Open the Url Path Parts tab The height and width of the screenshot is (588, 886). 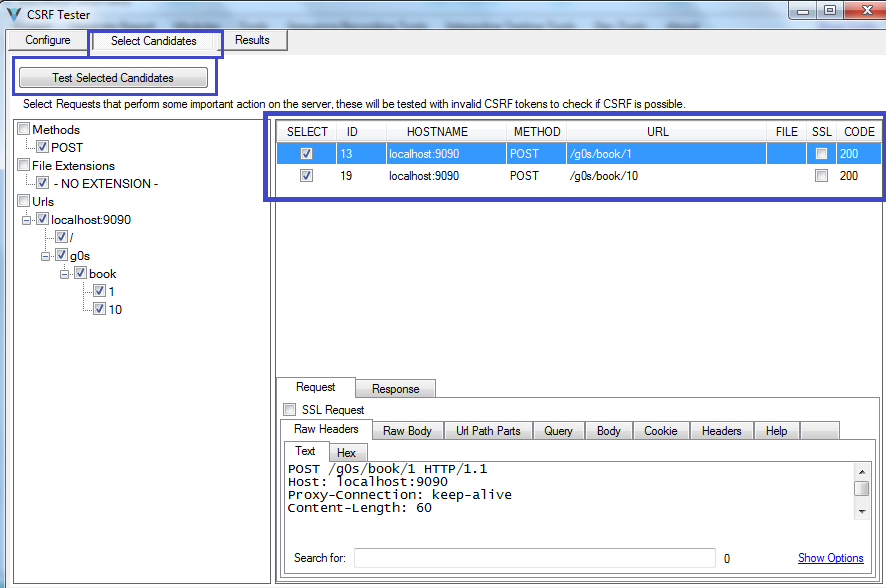pyautogui.click(x=487, y=430)
